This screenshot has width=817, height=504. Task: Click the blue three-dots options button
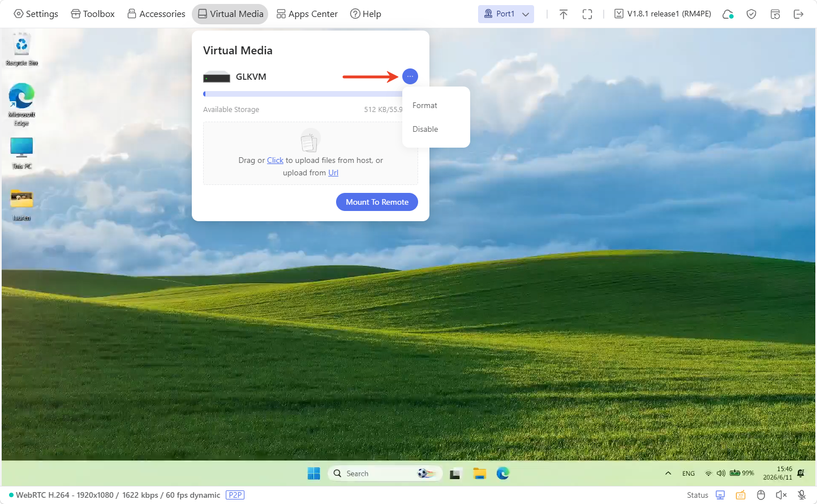point(410,76)
